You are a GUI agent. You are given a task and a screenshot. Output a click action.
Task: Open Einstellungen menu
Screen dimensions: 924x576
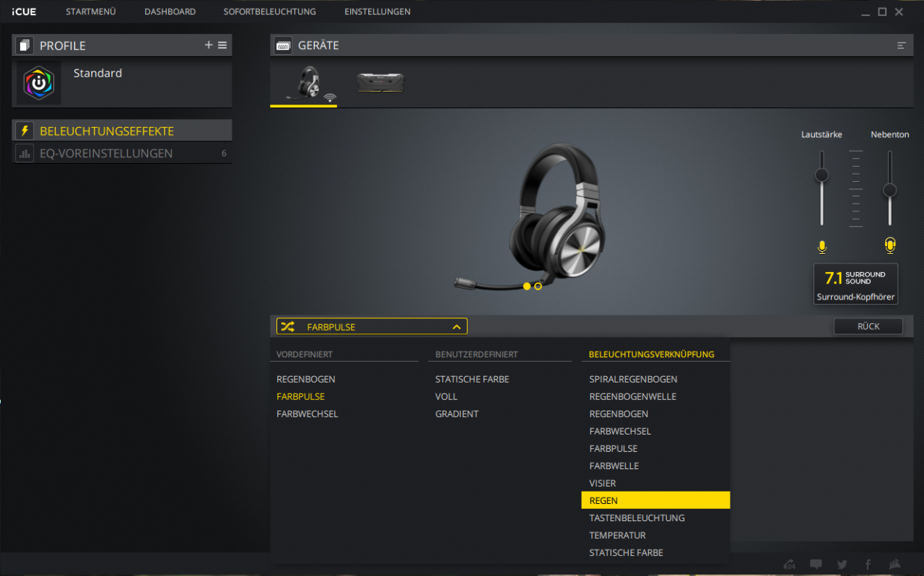[378, 12]
